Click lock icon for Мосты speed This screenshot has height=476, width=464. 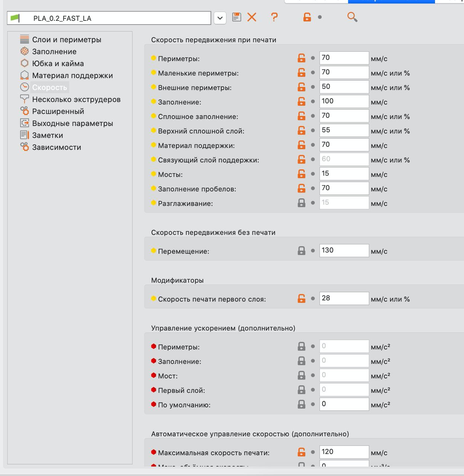(x=301, y=174)
